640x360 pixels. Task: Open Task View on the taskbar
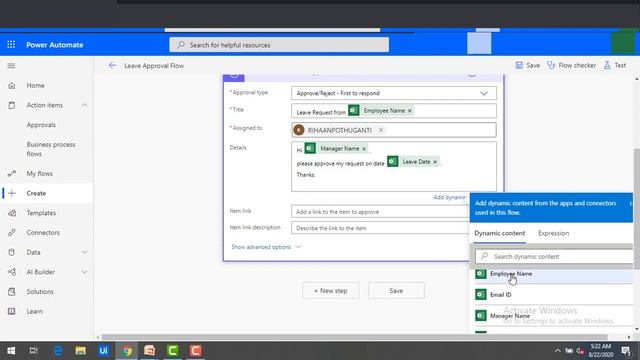34,351
